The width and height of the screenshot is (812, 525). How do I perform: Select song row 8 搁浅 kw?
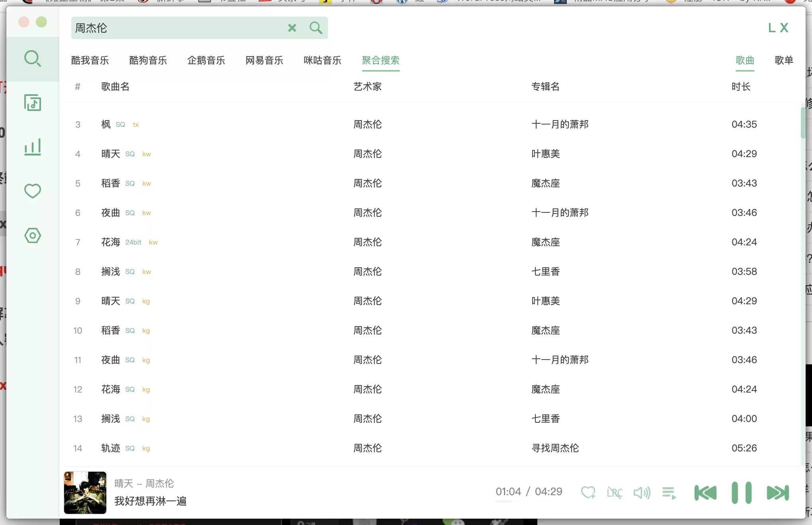(x=430, y=272)
